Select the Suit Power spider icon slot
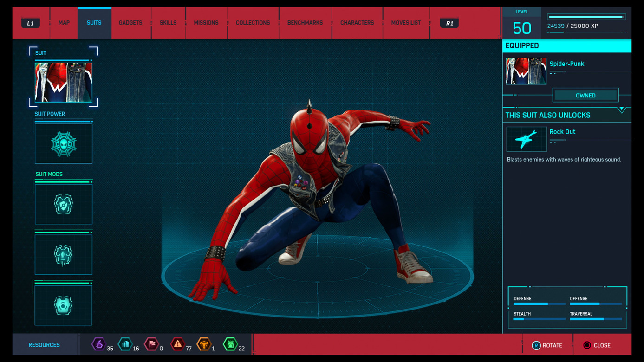The image size is (644, 362). [64, 144]
